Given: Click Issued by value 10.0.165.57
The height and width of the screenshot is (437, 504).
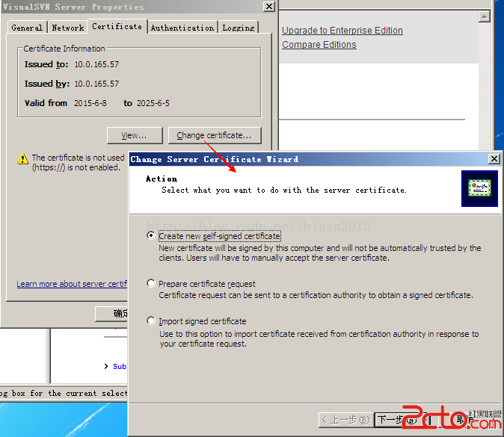Looking at the screenshot, I should pyautogui.click(x=96, y=84).
